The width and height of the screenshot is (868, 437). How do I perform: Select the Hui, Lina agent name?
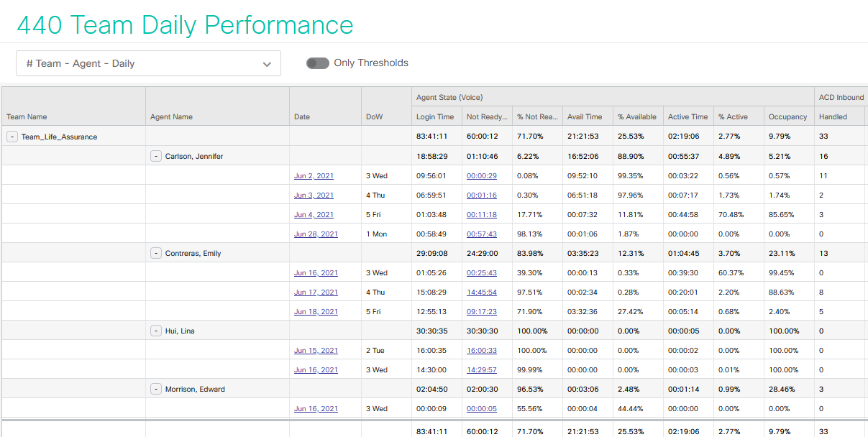point(180,331)
